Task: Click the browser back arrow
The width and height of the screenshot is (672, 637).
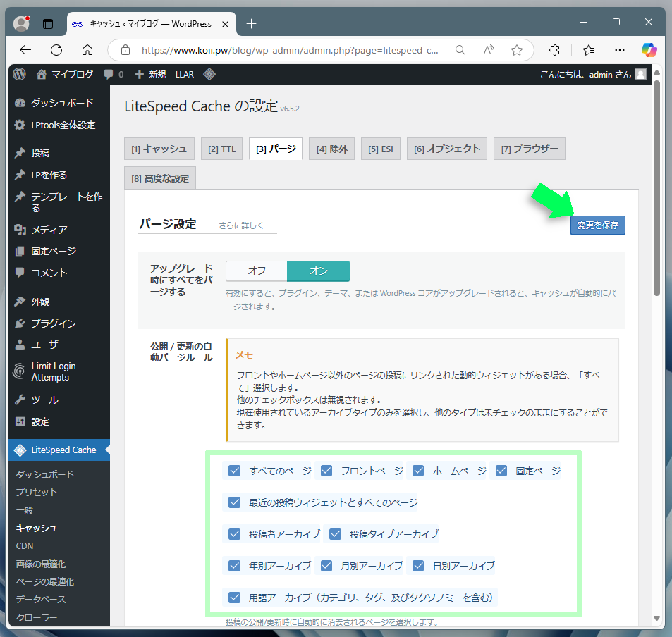Action: click(x=25, y=50)
